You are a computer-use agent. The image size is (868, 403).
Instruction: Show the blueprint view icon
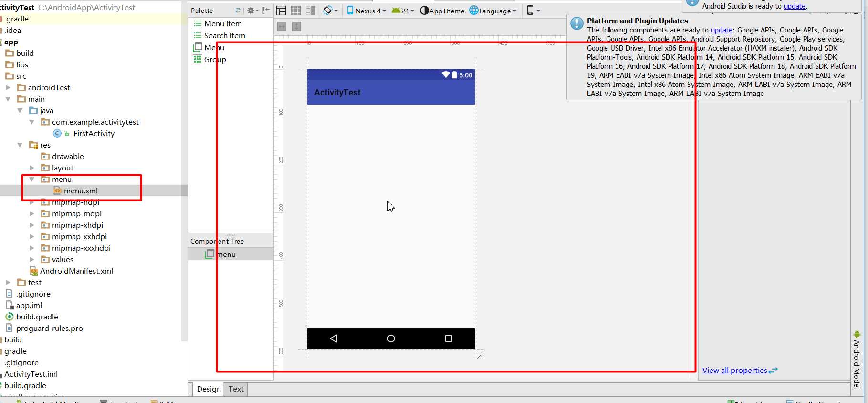pos(296,11)
